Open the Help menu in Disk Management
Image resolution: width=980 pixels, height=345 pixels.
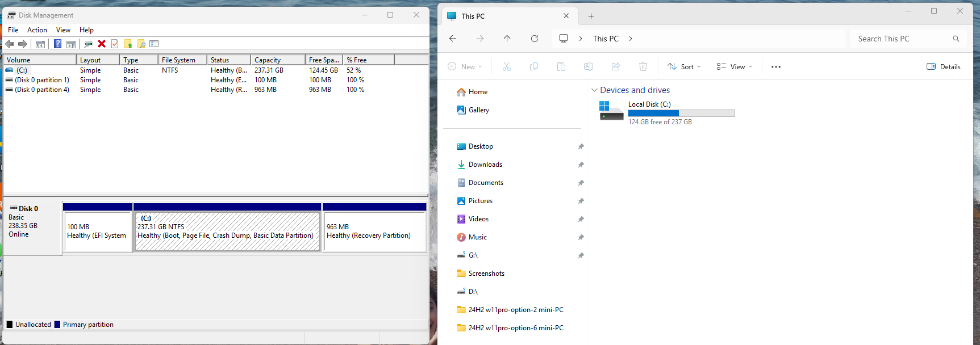pyautogui.click(x=86, y=30)
